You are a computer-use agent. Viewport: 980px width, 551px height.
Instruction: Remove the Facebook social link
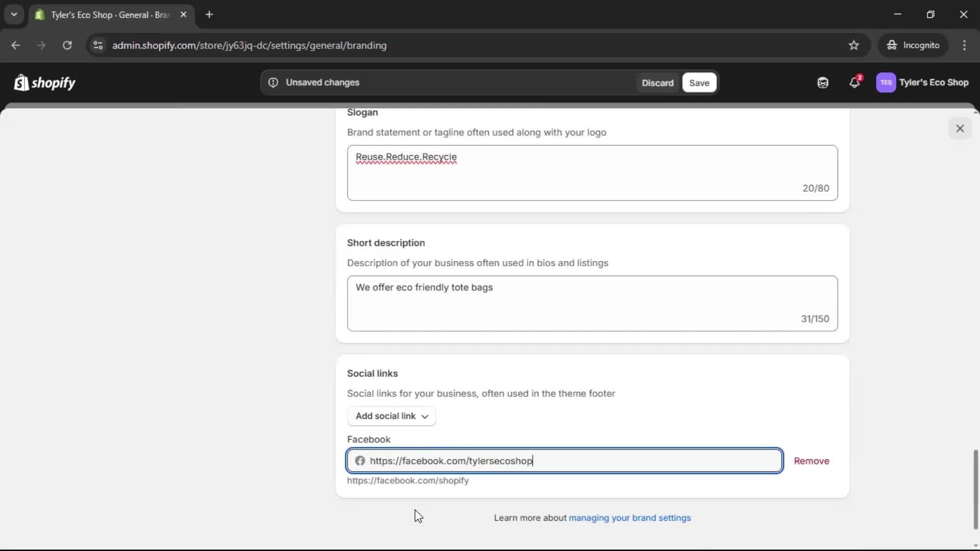[812, 461]
